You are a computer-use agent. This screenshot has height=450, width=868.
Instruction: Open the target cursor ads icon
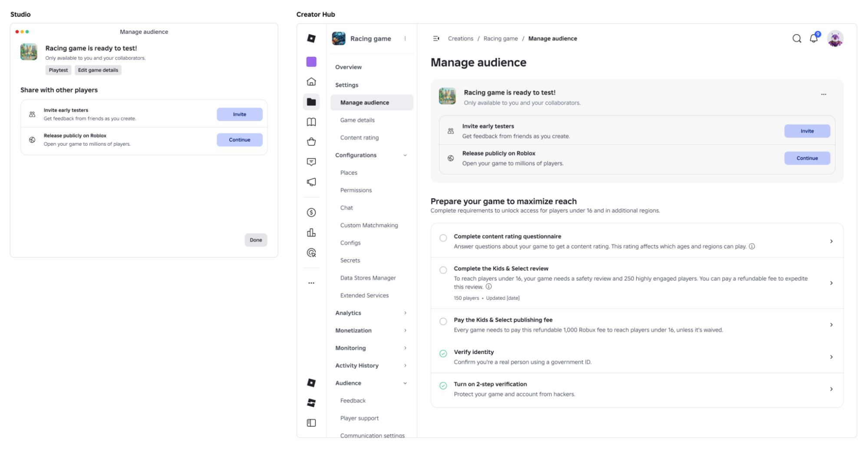[x=311, y=253]
